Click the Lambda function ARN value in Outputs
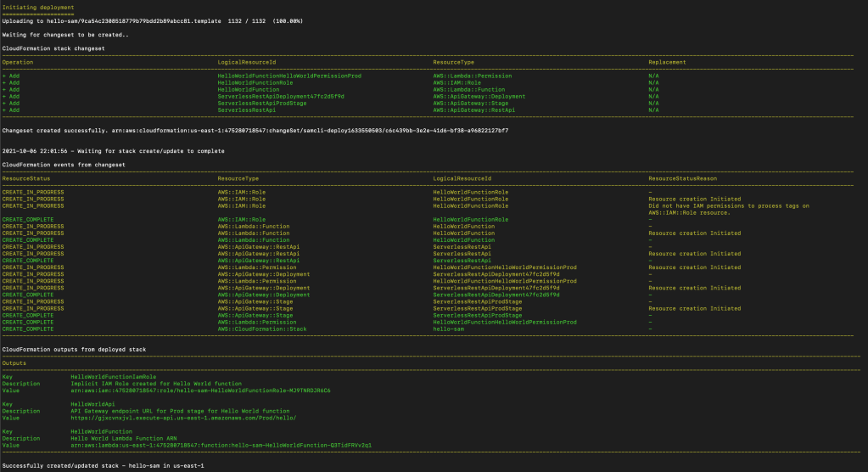The width and height of the screenshot is (868, 472). pos(221,445)
